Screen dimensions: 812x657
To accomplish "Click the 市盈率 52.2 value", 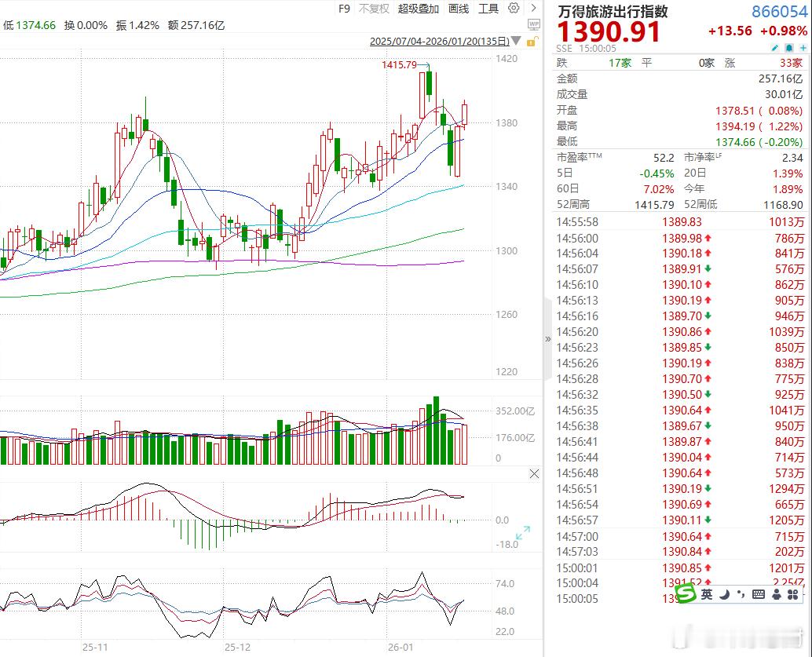I will [x=664, y=158].
